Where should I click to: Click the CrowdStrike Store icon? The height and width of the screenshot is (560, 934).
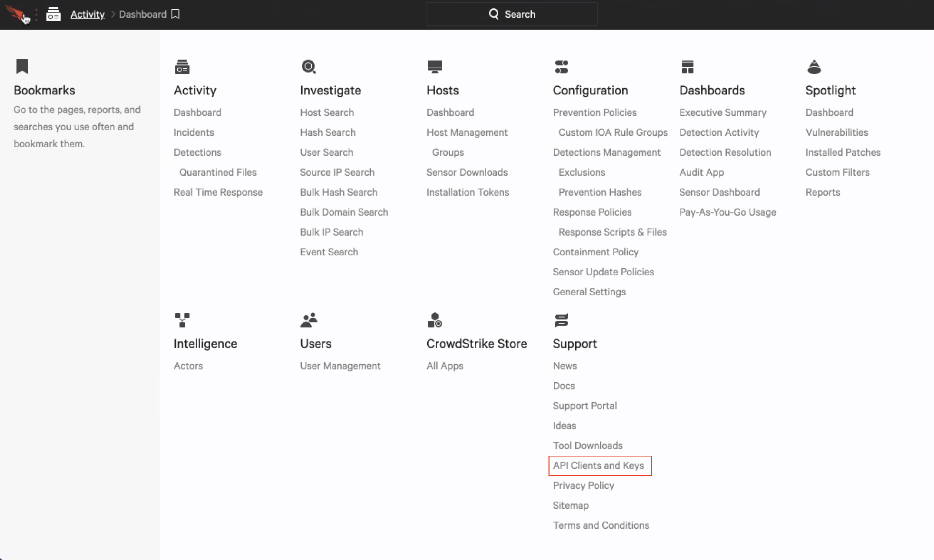tap(435, 320)
